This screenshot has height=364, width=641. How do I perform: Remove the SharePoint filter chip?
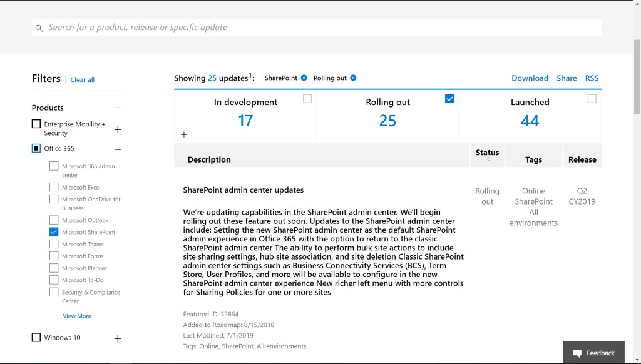coord(304,78)
